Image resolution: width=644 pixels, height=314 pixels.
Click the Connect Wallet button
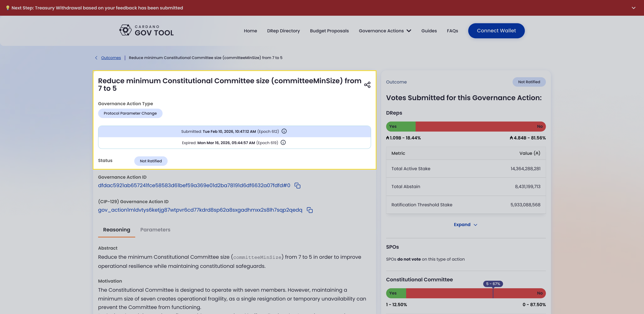coord(496,31)
